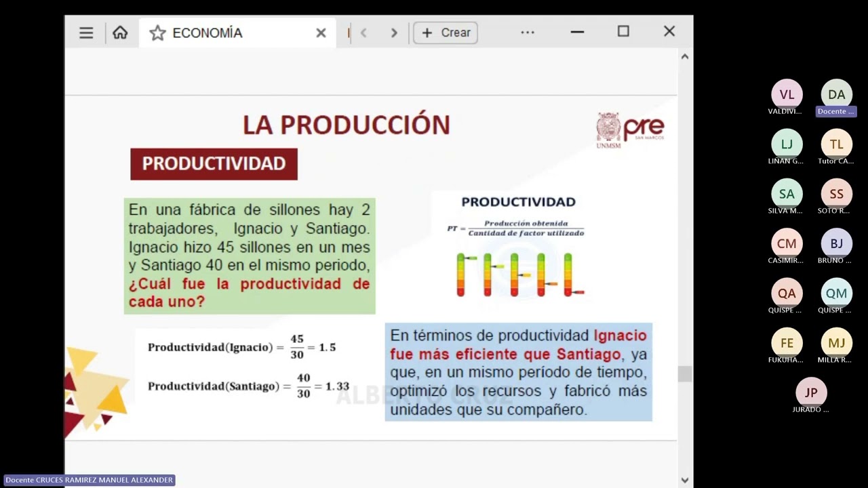Select participant avatar FE
Screen dimensions: 868x488
(x=787, y=343)
